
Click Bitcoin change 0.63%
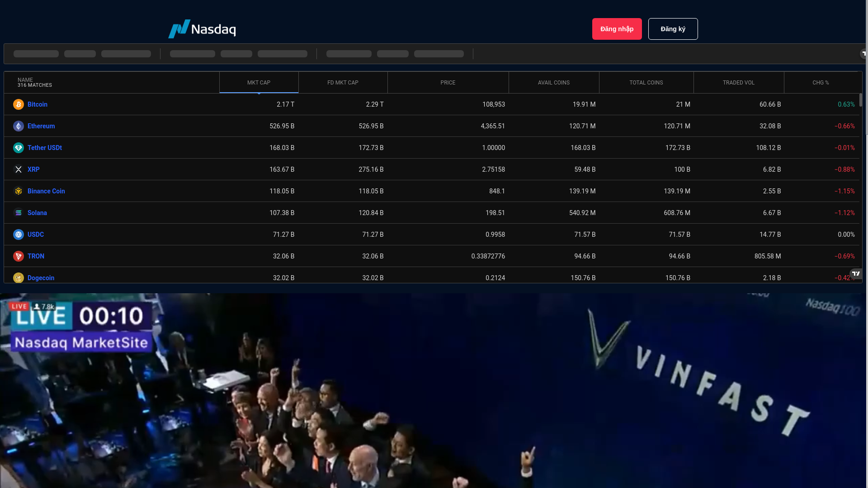[846, 104]
